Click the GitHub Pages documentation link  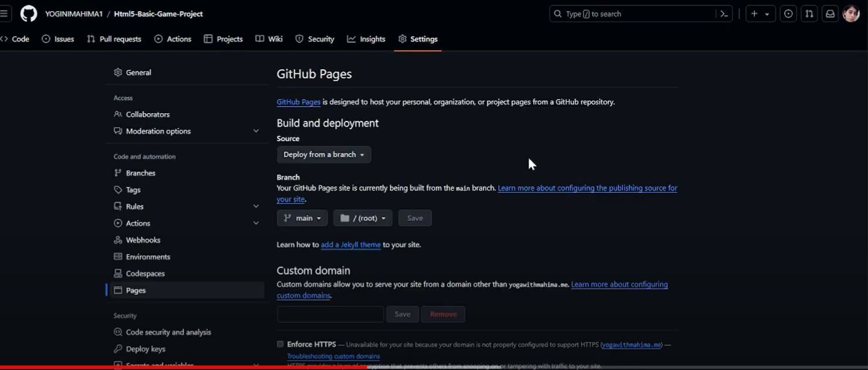pos(298,102)
